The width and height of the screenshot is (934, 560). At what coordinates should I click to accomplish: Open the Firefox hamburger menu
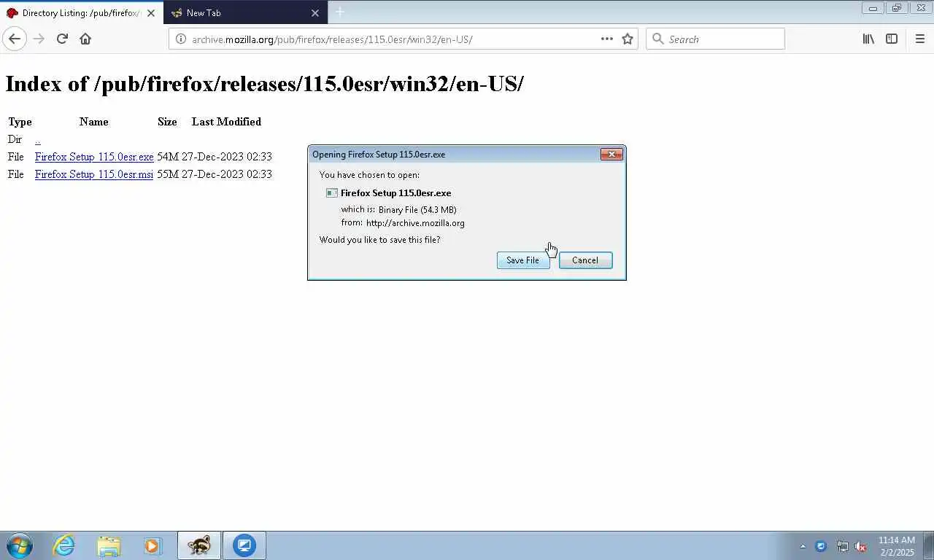pyautogui.click(x=919, y=39)
